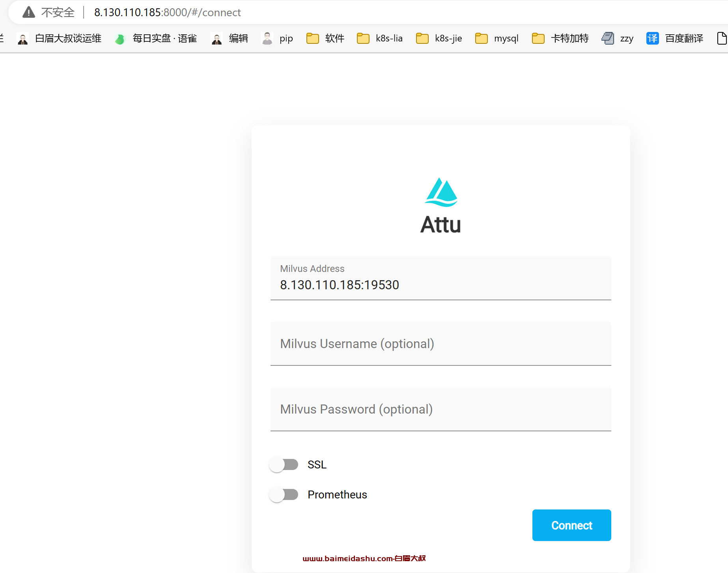The image size is (728, 573).
Task: Click the Attu sailboat logo
Action: pyautogui.click(x=441, y=192)
